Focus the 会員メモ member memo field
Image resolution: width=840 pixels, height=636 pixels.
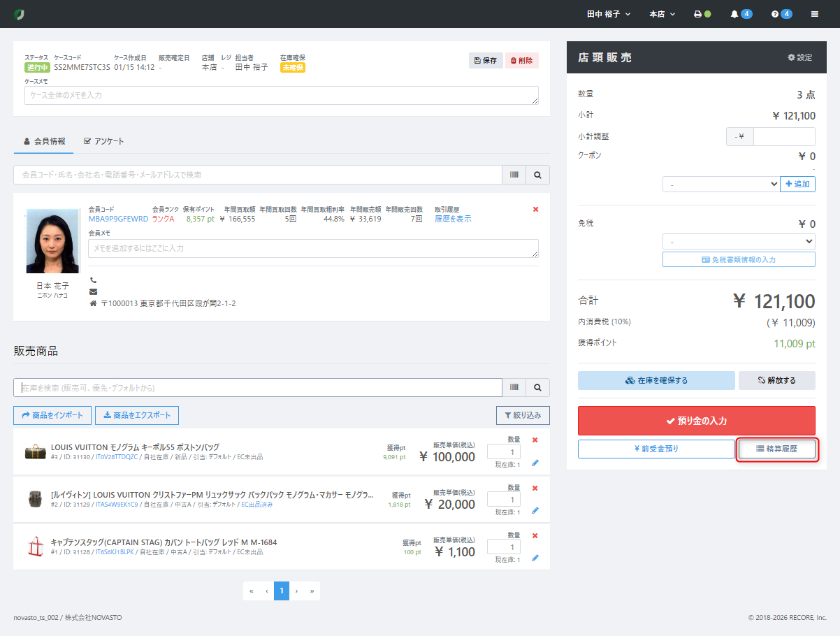pyautogui.click(x=314, y=248)
